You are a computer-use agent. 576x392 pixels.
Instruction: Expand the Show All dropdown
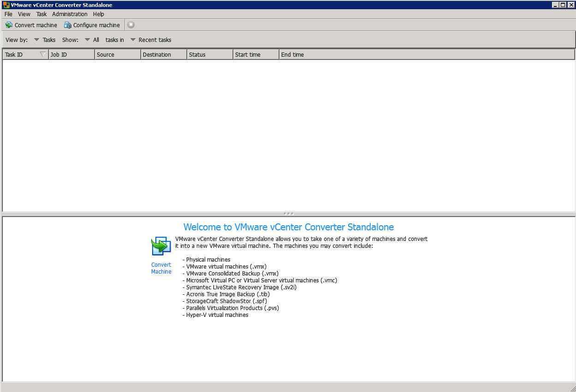pos(87,40)
